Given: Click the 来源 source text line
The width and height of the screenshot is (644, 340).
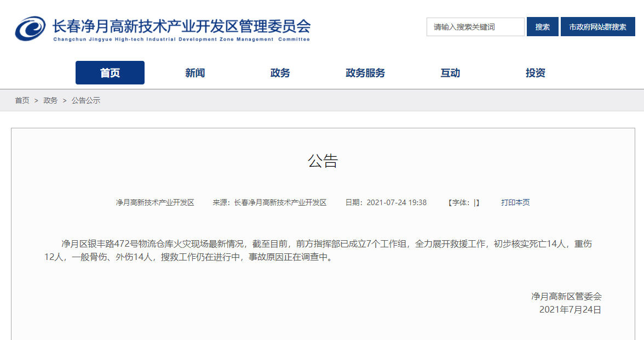Looking at the screenshot, I should coord(269,202).
